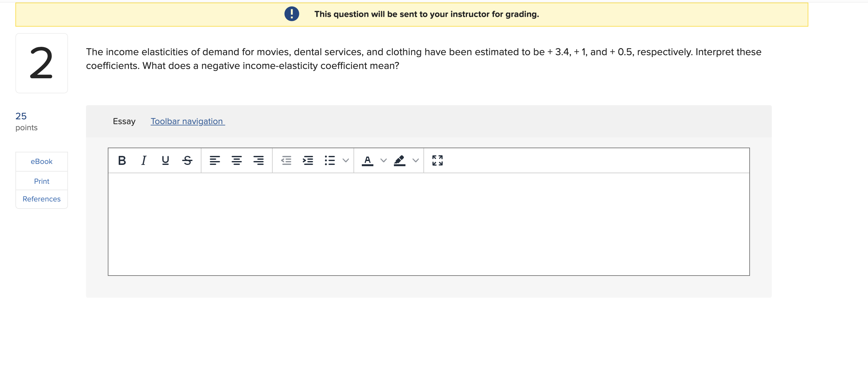Expand the text color dropdown arrow
The height and width of the screenshot is (367, 868).
coord(383,160)
